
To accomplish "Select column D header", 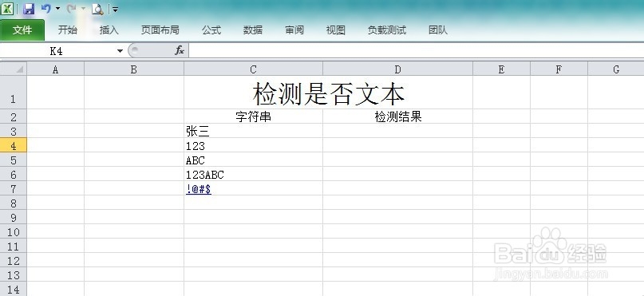I will coord(397,69).
